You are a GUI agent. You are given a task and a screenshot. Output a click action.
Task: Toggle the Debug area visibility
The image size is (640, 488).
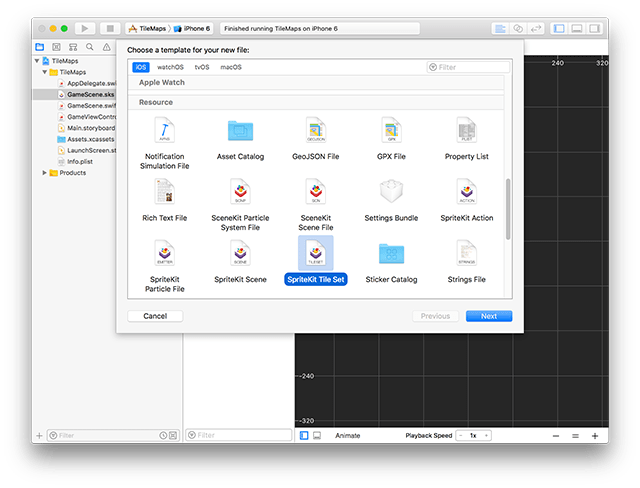coord(577,29)
